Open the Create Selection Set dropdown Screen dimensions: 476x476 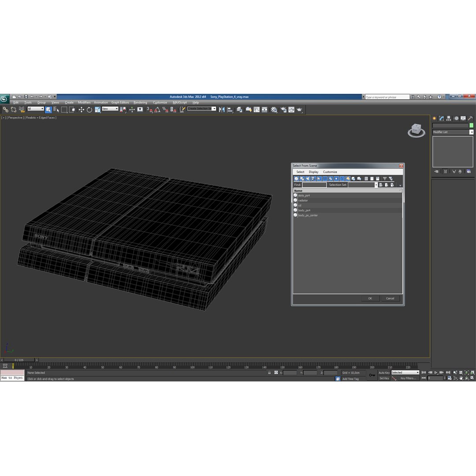[x=201, y=109]
